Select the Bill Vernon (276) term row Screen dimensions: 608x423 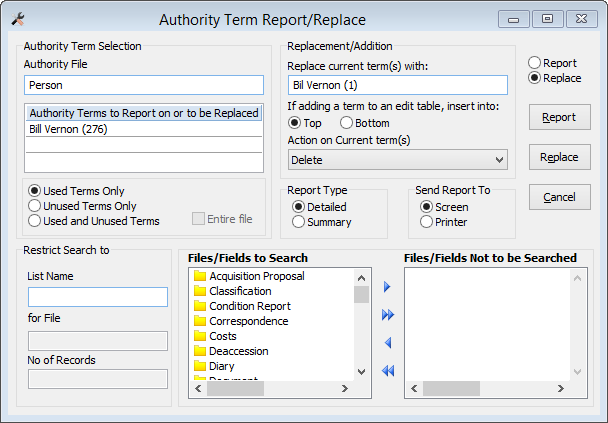[x=144, y=129]
